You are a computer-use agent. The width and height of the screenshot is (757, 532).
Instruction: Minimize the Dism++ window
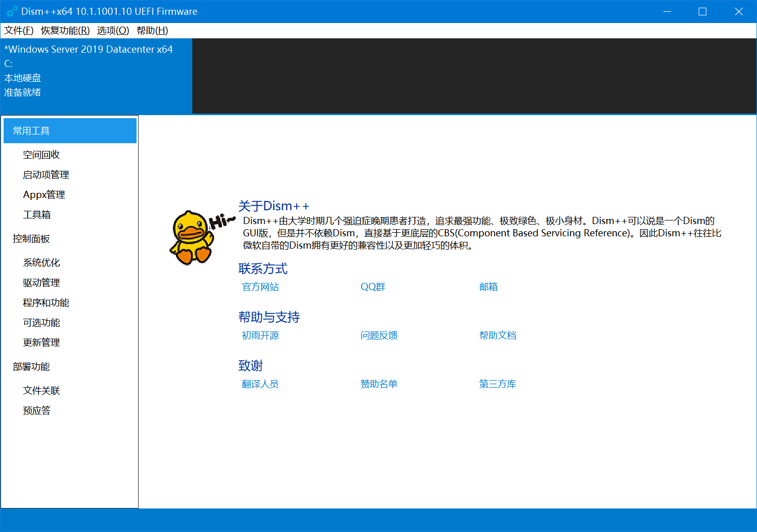[x=667, y=11]
